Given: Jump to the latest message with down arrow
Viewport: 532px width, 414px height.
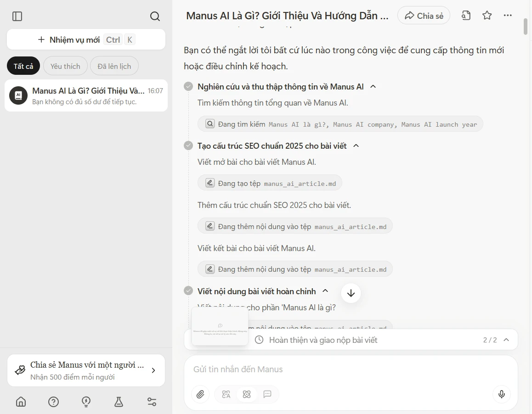Looking at the screenshot, I should [x=351, y=293].
